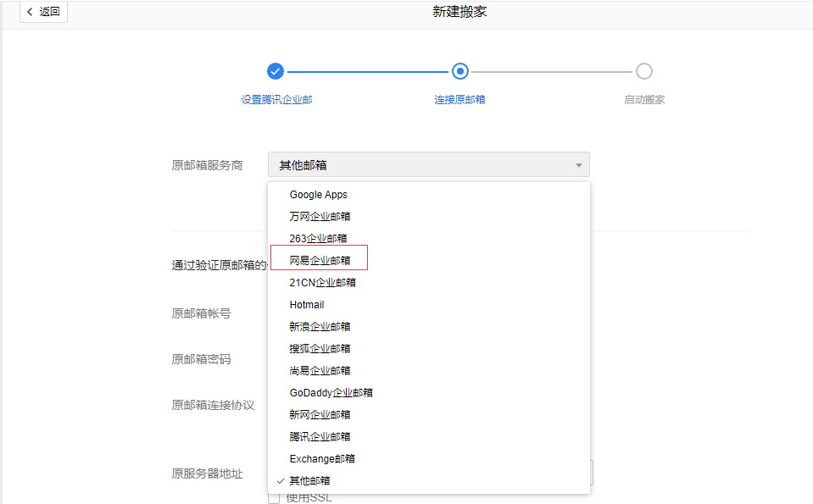
Task: Choose 263企业邮箱 from the list
Action: point(319,238)
